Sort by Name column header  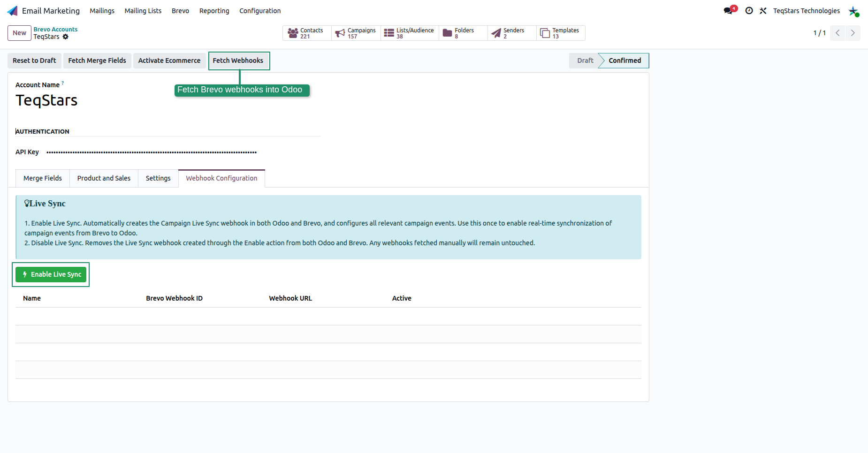tap(32, 298)
